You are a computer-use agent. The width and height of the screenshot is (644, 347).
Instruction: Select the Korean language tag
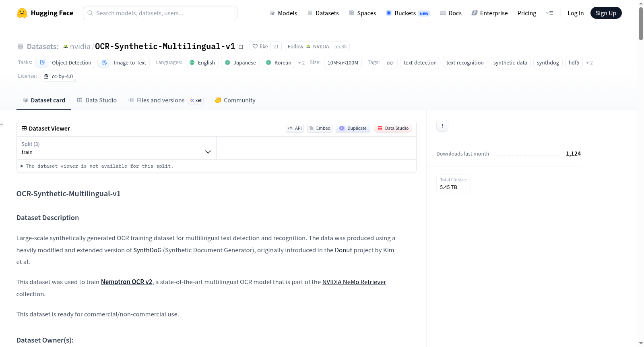tap(279, 62)
